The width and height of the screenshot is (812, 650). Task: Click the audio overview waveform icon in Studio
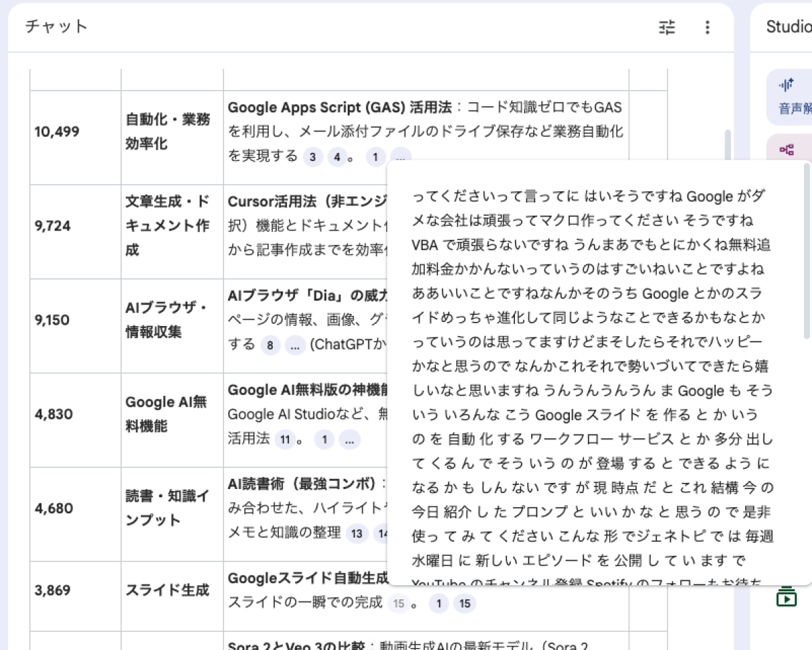click(x=786, y=85)
